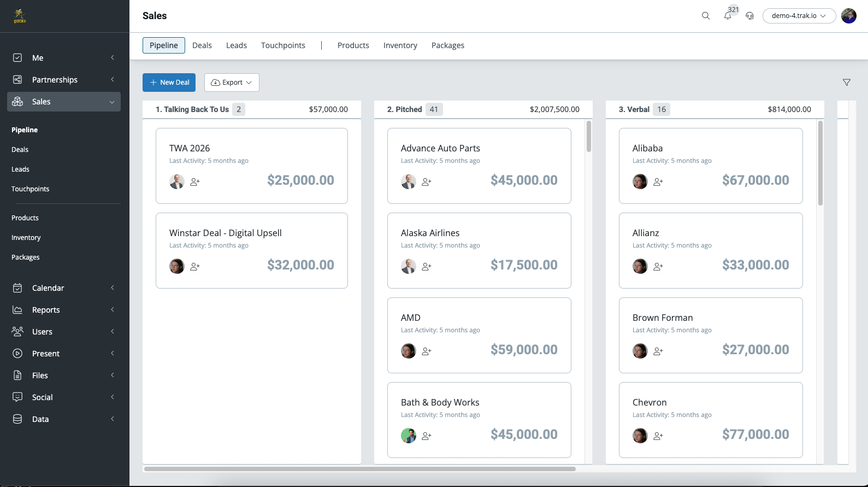Screen dimensions: 868x487
Task: Click the search magnifier icon
Action: (x=706, y=16)
